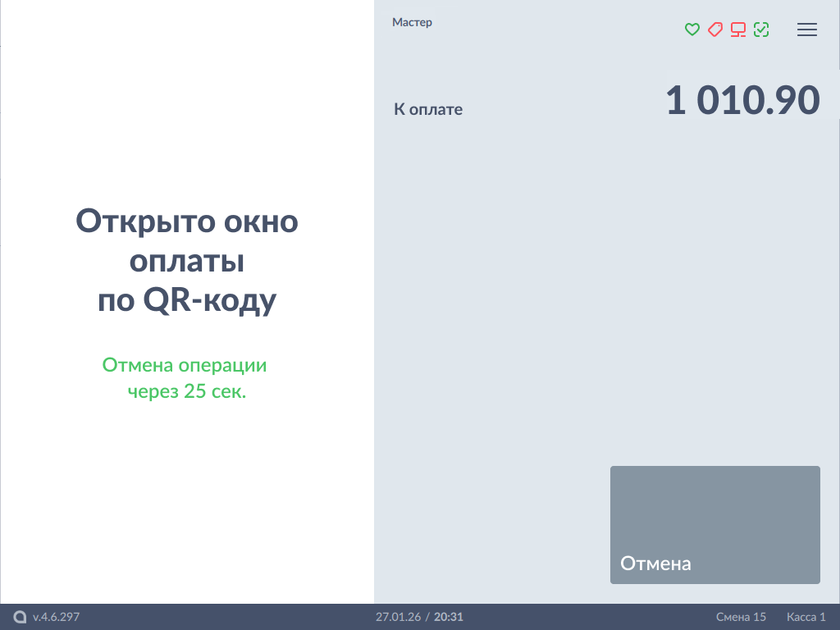
Task: Click the Мастер user label
Action: tap(412, 22)
